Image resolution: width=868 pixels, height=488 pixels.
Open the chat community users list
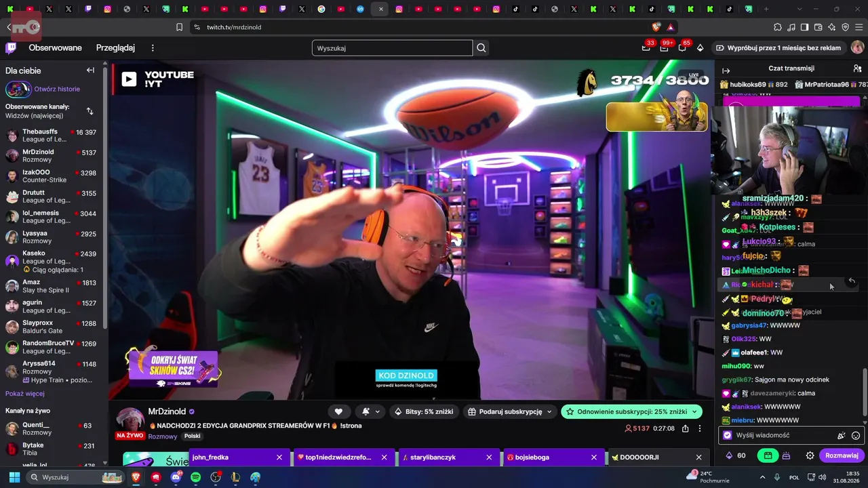[x=857, y=68]
